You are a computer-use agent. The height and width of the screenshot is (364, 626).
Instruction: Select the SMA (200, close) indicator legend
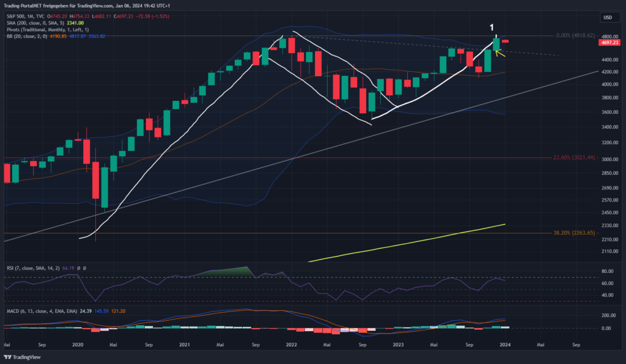pyautogui.click(x=31, y=23)
